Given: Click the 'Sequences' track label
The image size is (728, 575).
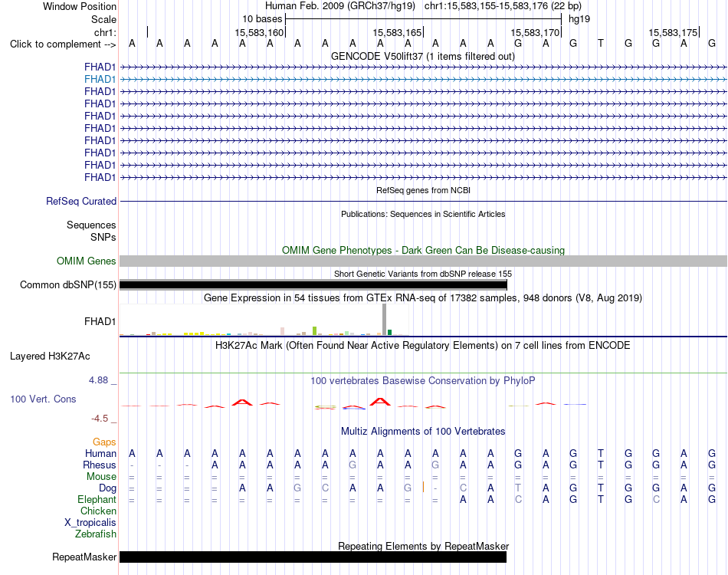Looking at the screenshot, I should click(91, 225).
